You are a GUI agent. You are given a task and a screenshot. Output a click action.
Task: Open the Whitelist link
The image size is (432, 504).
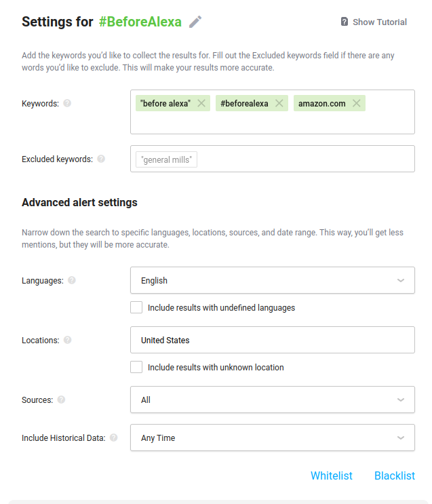coord(332,476)
